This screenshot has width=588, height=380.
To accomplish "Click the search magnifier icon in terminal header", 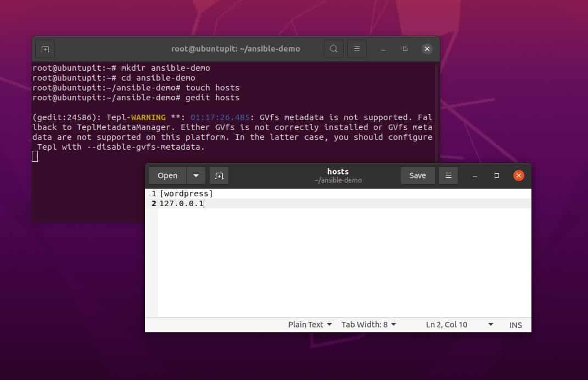I will click(x=334, y=49).
